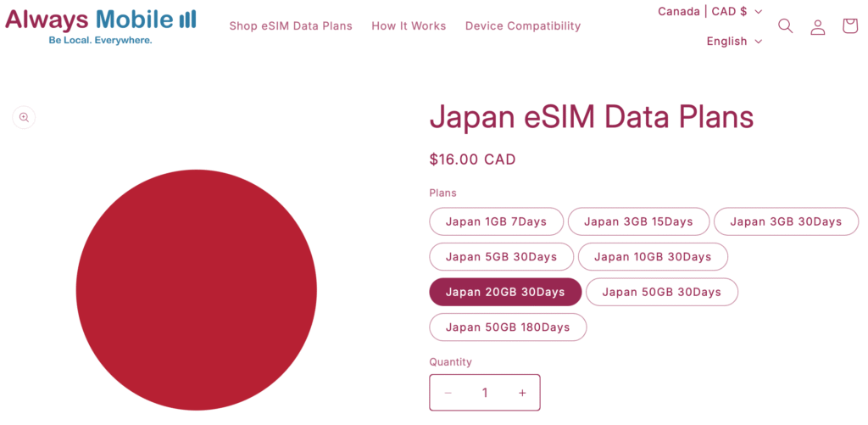Open Shop eSIM Data Plans menu

(x=291, y=25)
